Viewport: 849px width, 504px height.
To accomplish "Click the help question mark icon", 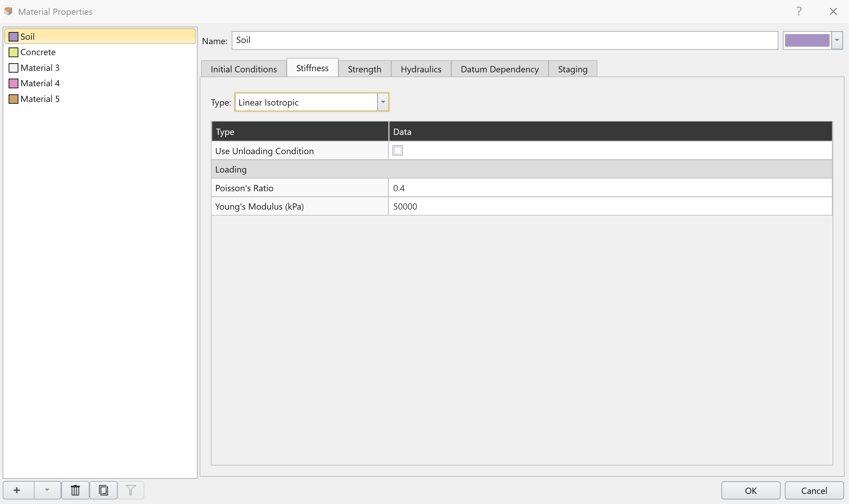I will click(x=799, y=11).
